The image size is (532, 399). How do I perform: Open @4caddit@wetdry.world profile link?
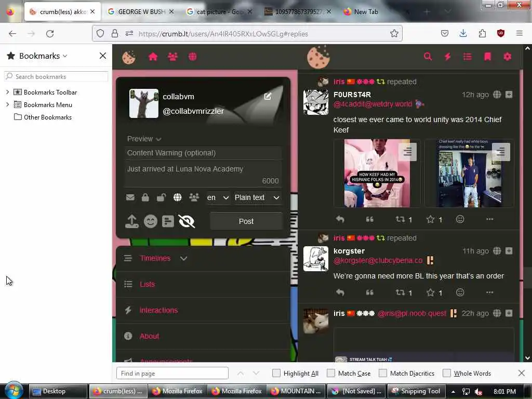[x=373, y=104]
